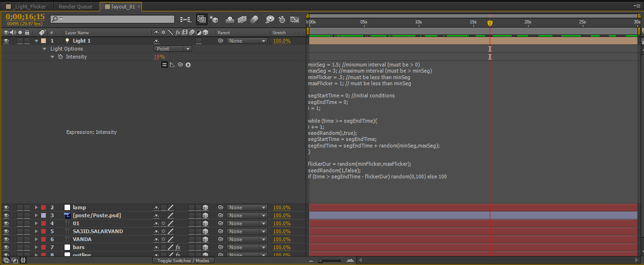Open the Composition Mini-Flowchart icon
644x265 pixels.
click(186, 19)
